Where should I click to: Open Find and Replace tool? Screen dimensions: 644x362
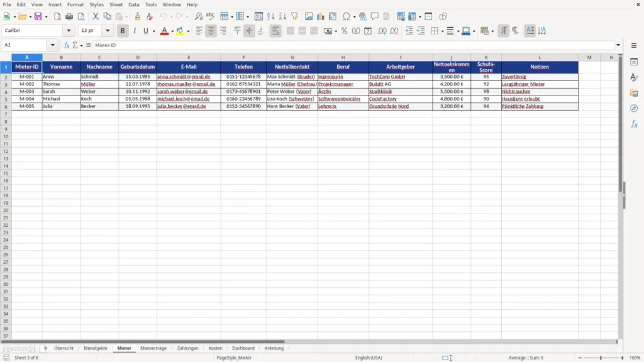198,16
